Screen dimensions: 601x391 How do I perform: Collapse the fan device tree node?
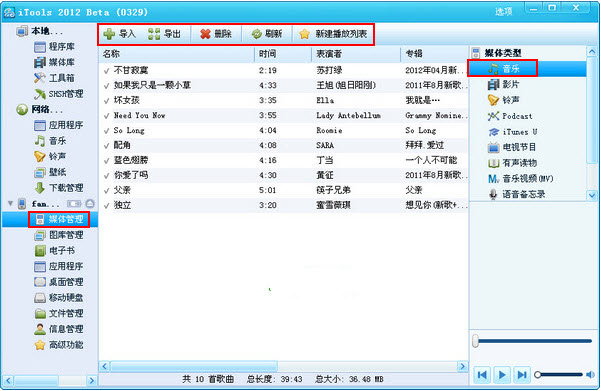pos(10,204)
